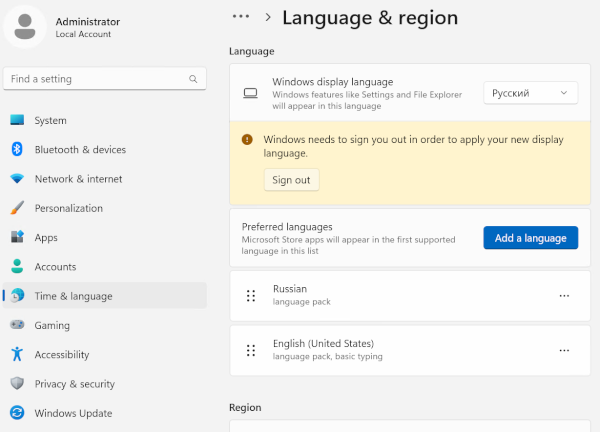Click in the Find a setting field

[104, 79]
